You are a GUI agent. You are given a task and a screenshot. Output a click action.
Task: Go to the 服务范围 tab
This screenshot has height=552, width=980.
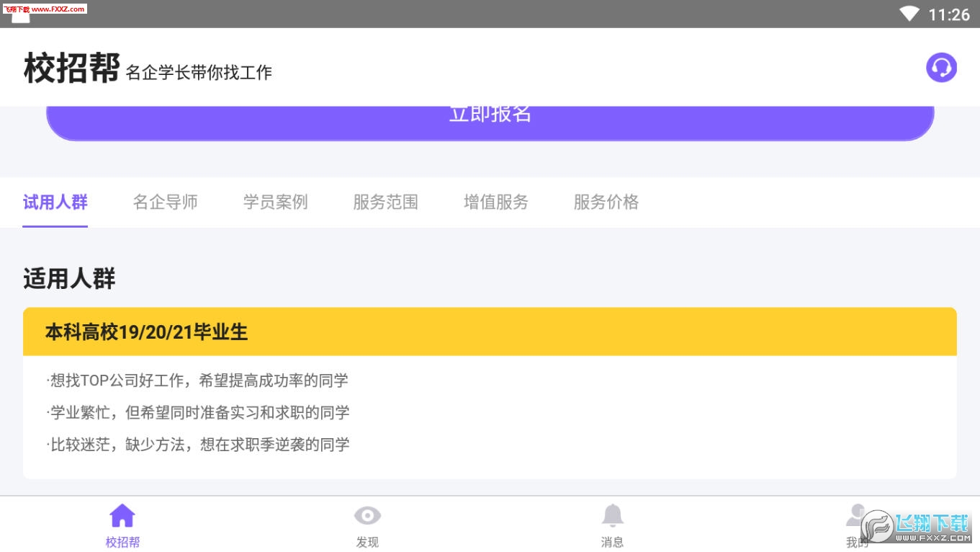point(385,202)
